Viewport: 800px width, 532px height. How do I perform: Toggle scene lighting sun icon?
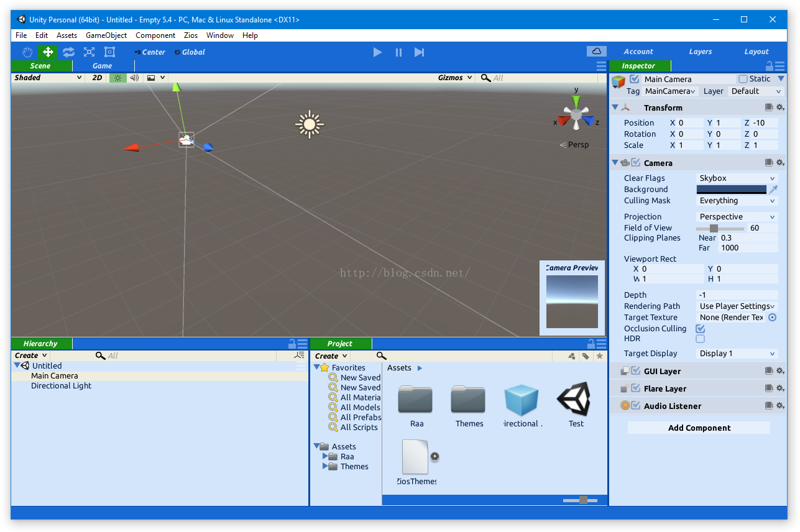(x=117, y=78)
